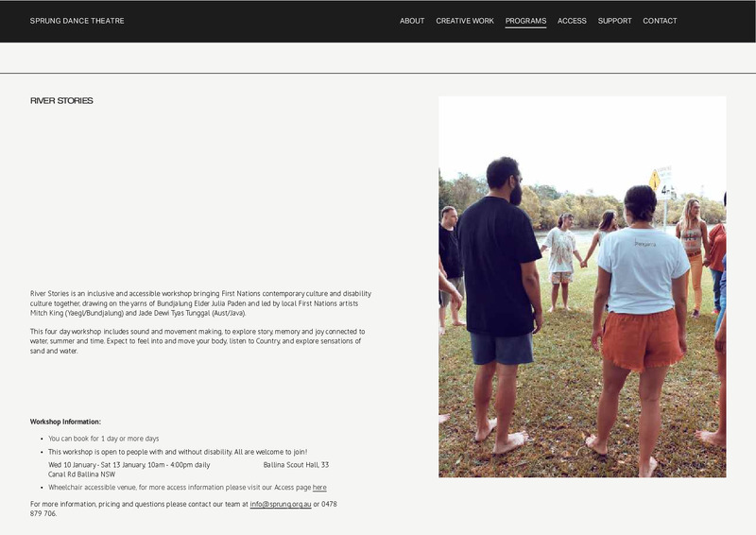The width and height of the screenshot is (756, 535).
Task: Click the 'You can book for 1 day' bullet
Action: (x=104, y=439)
